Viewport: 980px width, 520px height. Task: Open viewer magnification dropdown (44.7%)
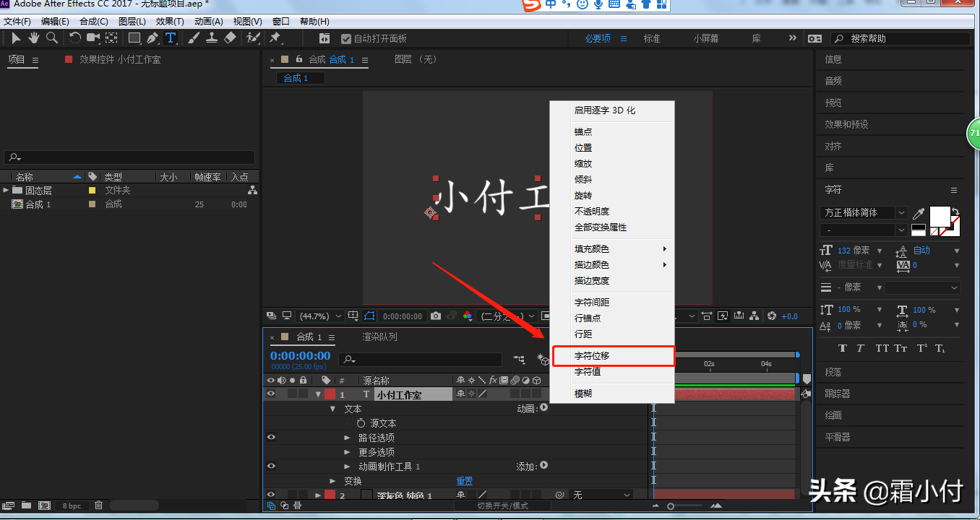[319, 316]
